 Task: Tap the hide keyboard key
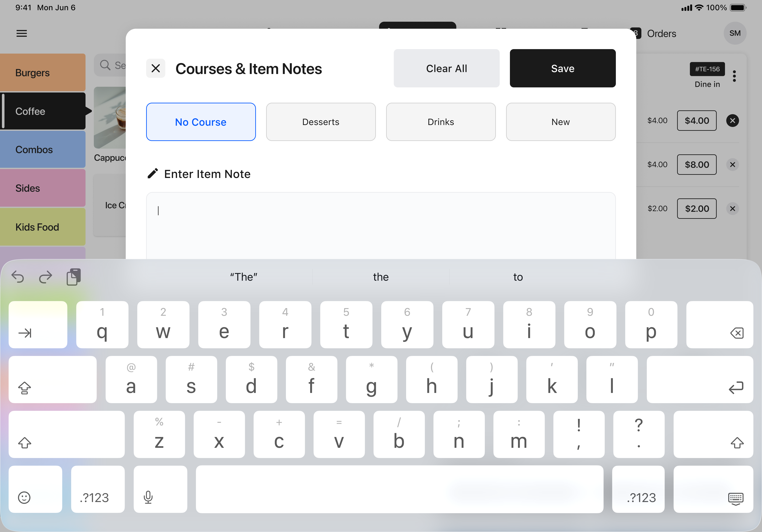(x=713, y=489)
